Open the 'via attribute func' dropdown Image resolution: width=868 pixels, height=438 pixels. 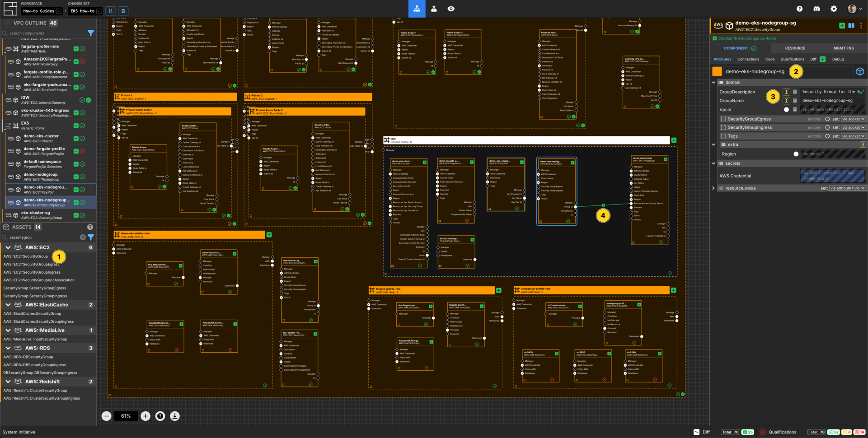coord(848,188)
